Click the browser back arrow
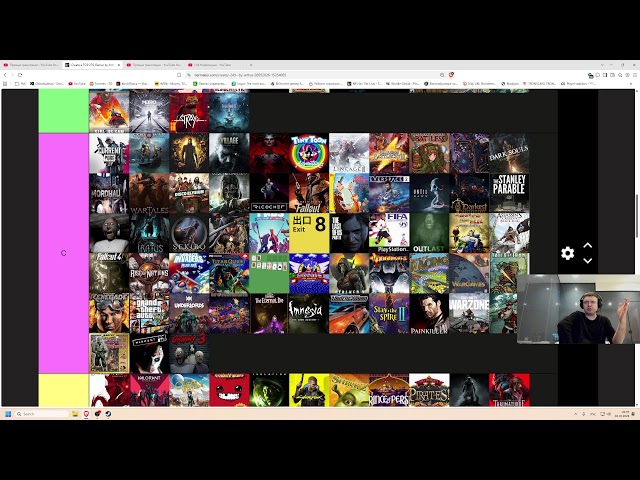Screen dimensions: 640x480 5,75
